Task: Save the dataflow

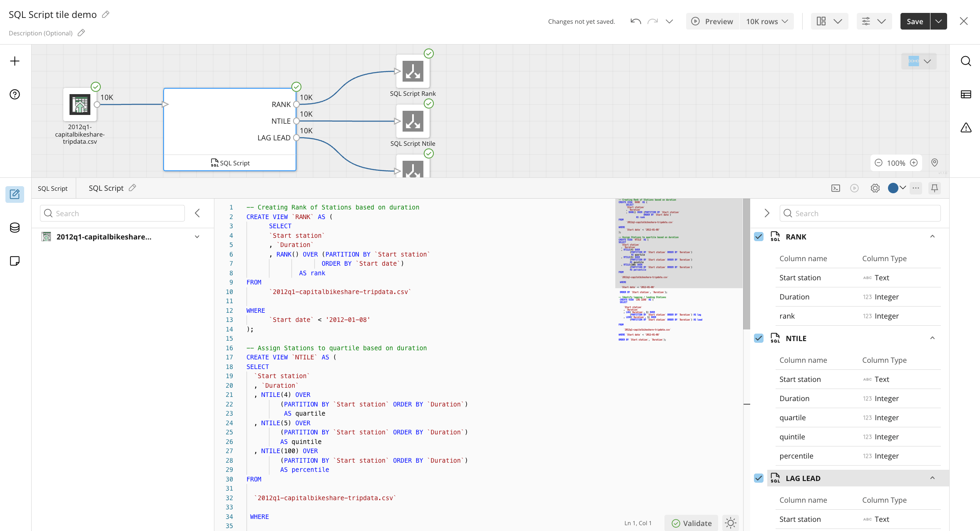Action: coord(915,21)
